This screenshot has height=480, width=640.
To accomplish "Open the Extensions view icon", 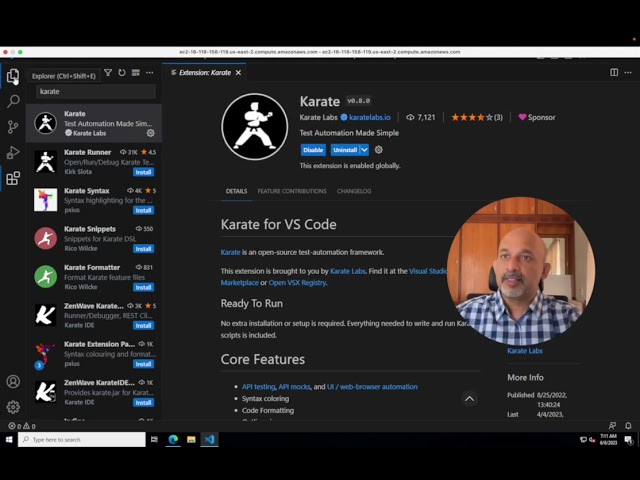I will [x=13, y=178].
